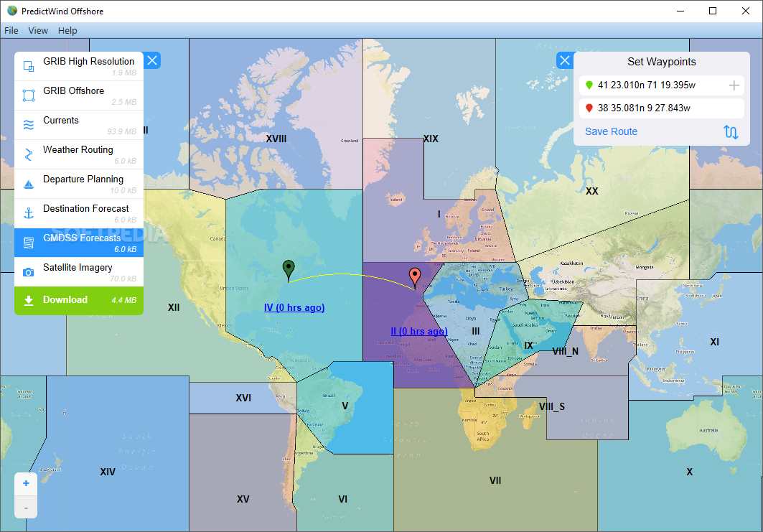Screen dimensions: 763x532
Task: Select GMDSS area VI on map
Action: pyautogui.click(x=342, y=499)
